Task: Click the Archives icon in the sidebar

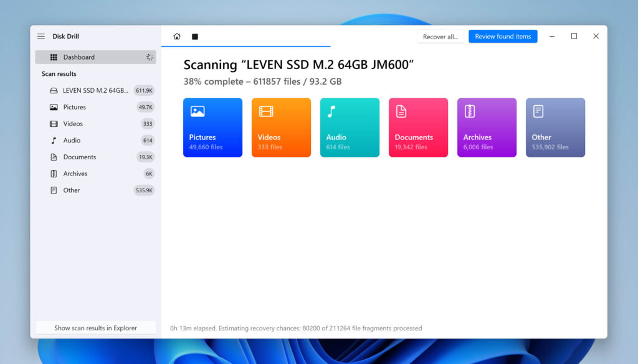Action: (54, 174)
